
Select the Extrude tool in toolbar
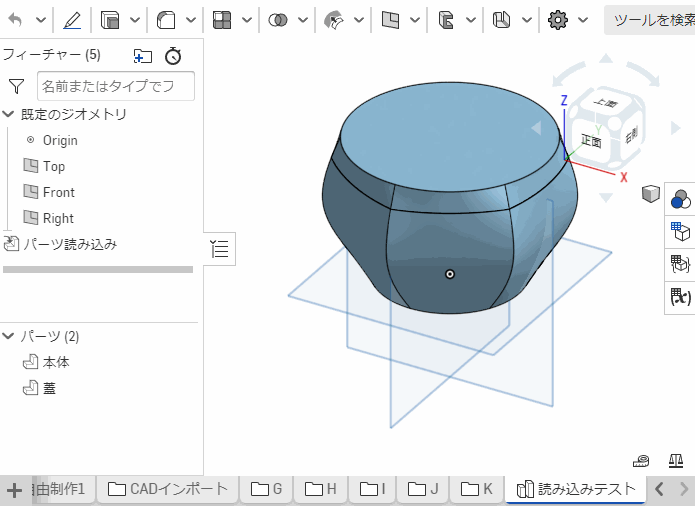pyautogui.click(x=110, y=19)
